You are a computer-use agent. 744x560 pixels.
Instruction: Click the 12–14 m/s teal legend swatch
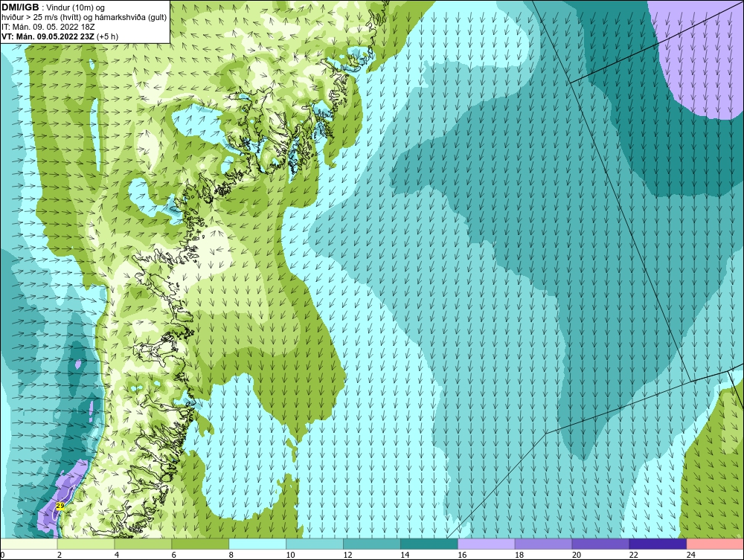pos(371,544)
